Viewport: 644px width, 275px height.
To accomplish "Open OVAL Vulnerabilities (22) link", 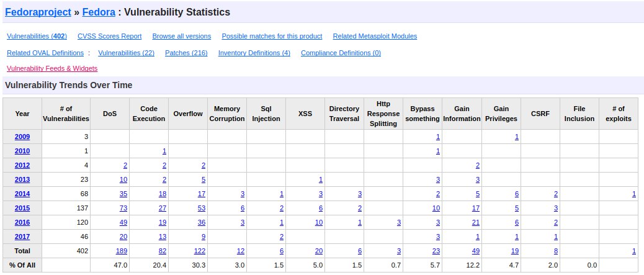I will [127, 53].
